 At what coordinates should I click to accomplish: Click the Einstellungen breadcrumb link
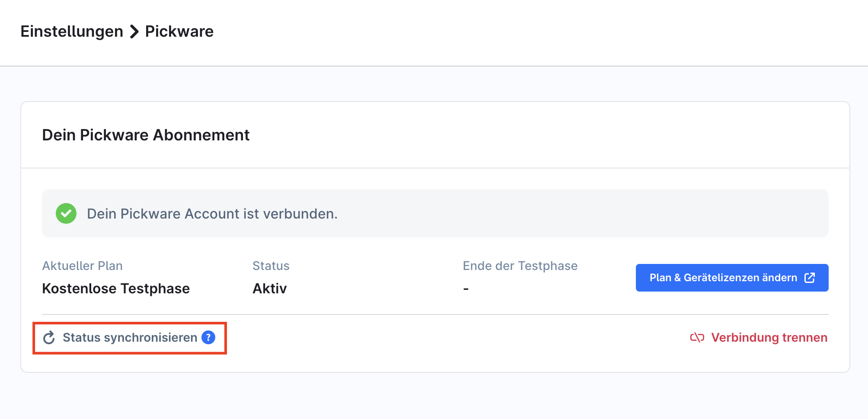point(72,32)
